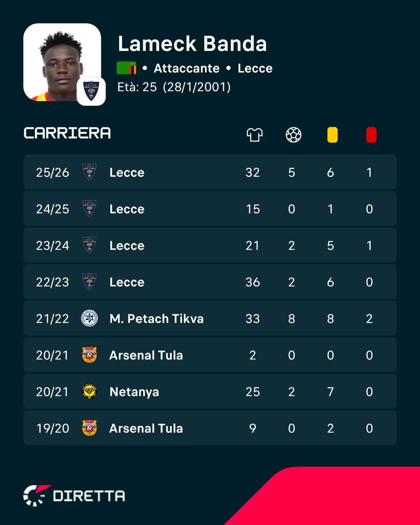420x525 pixels.
Task: Select the 23/24 Lecce season row
Action: point(210,245)
